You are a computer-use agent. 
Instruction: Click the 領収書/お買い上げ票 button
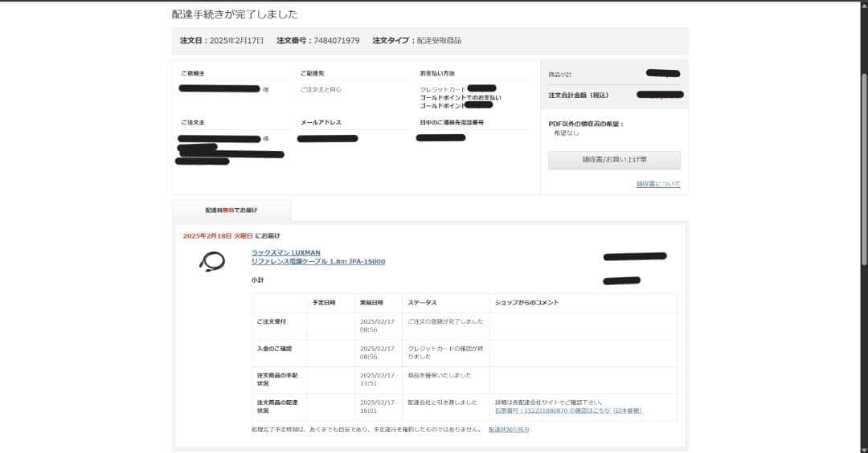point(614,160)
